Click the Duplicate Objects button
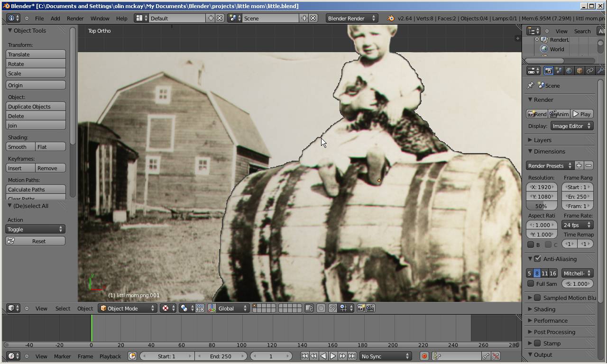Viewport: 607px width, 364px height. click(x=36, y=106)
